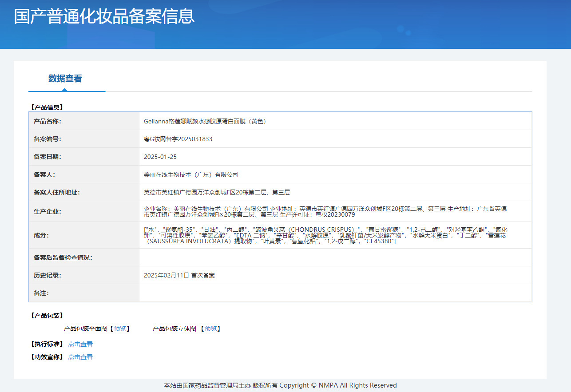571x392 pixels.
Task: Click the 【产品包装】 section heading
Action: click(x=47, y=316)
